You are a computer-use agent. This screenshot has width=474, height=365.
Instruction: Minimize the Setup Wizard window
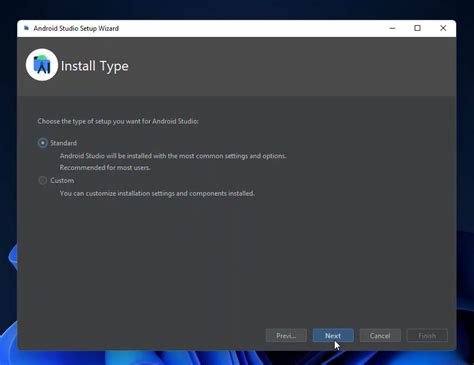[x=392, y=28]
